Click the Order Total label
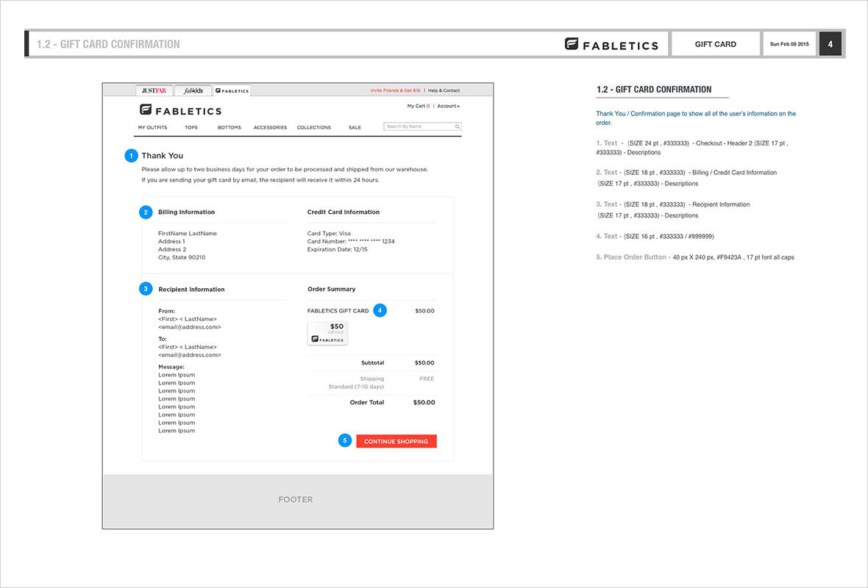This screenshot has height=588, width=868. [367, 402]
